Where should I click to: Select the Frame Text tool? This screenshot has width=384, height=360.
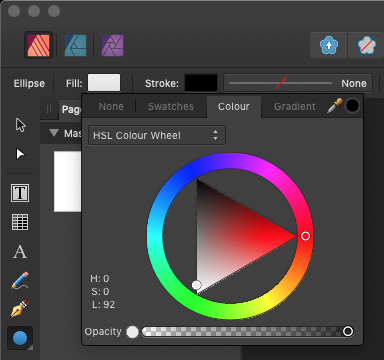20,193
